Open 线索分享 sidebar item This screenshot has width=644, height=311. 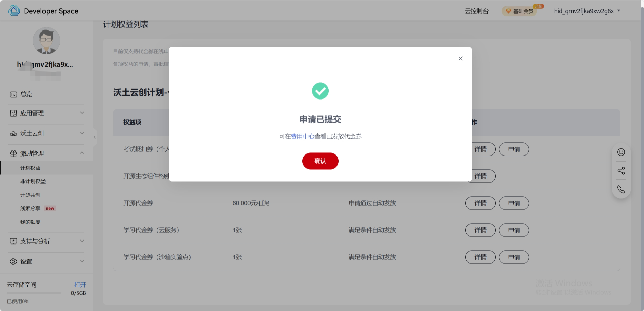30,208
